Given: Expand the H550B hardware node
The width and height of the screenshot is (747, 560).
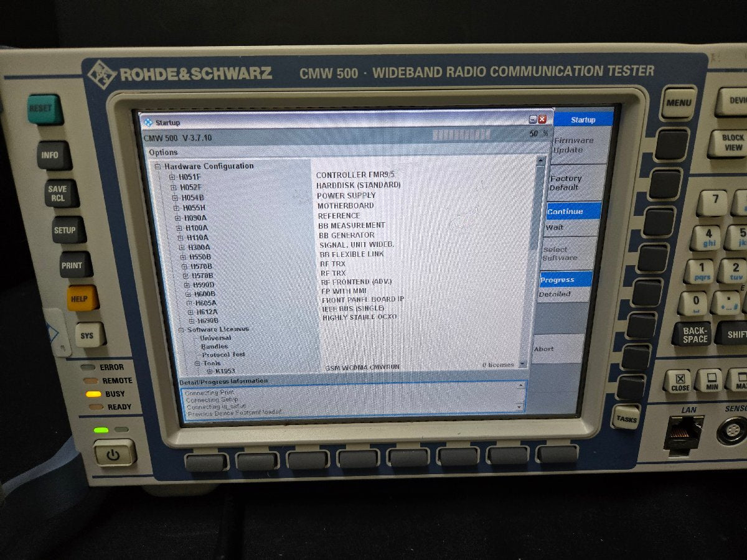Looking at the screenshot, I should point(183,257).
